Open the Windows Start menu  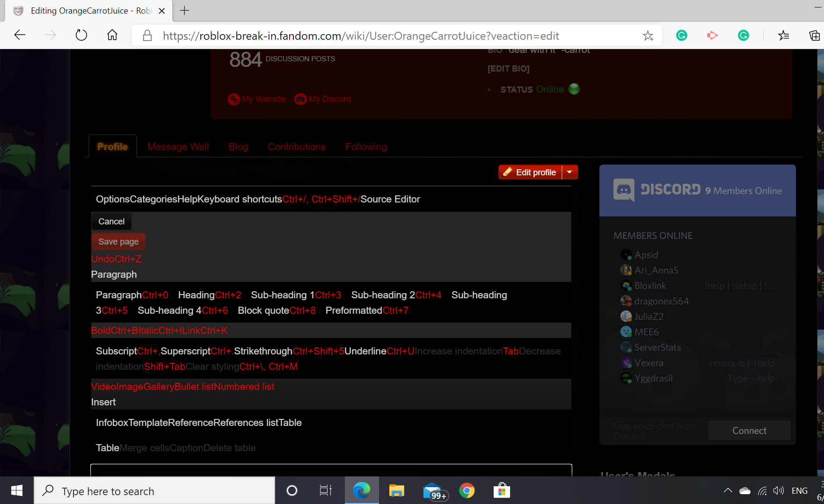coord(17,490)
